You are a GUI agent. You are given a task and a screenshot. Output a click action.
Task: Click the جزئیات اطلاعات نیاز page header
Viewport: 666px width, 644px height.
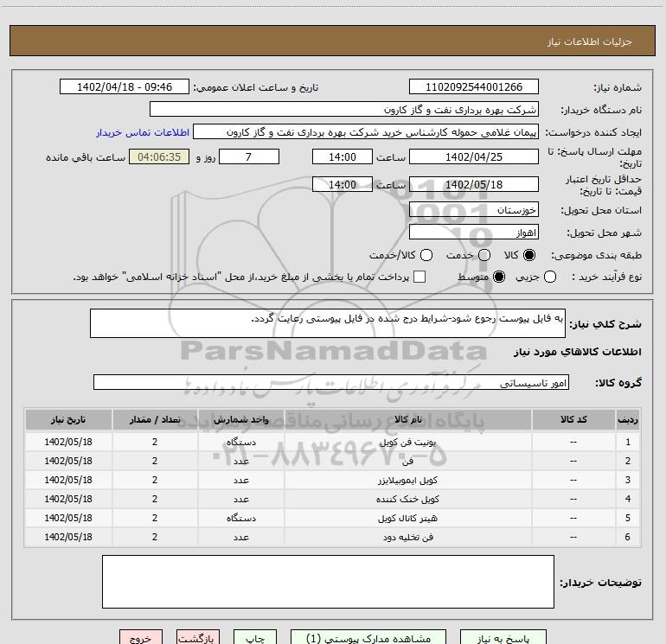click(x=590, y=41)
